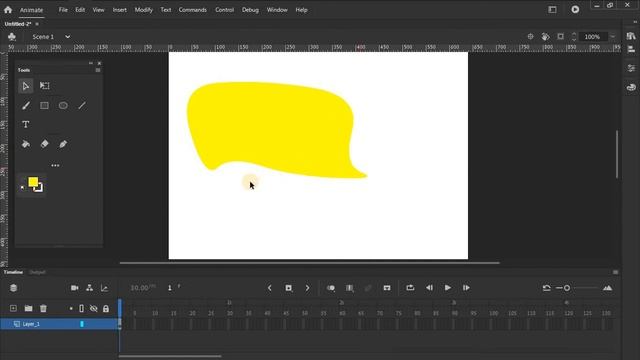Click the center stage icon
640x360 pixels.
pyautogui.click(x=530, y=37)
